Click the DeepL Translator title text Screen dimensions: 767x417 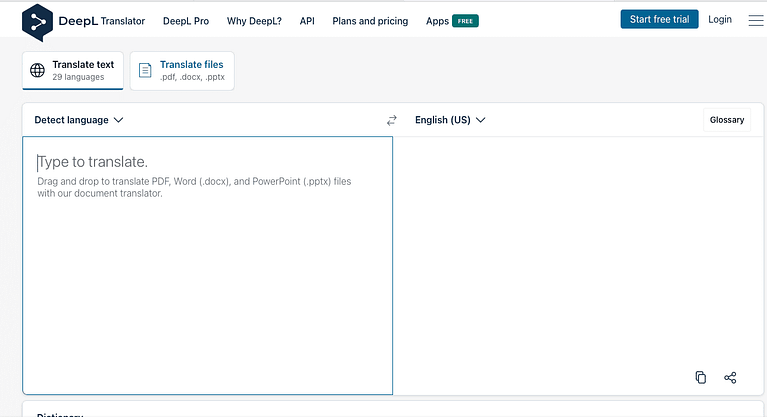[102, 21]
